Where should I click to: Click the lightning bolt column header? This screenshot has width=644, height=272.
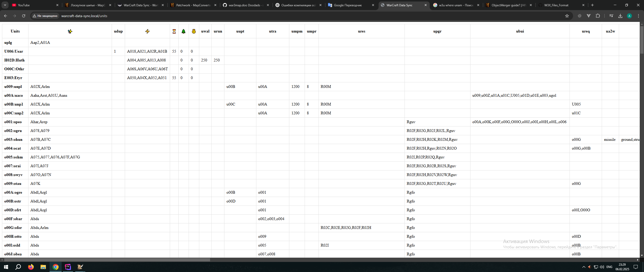pos(147,31)
